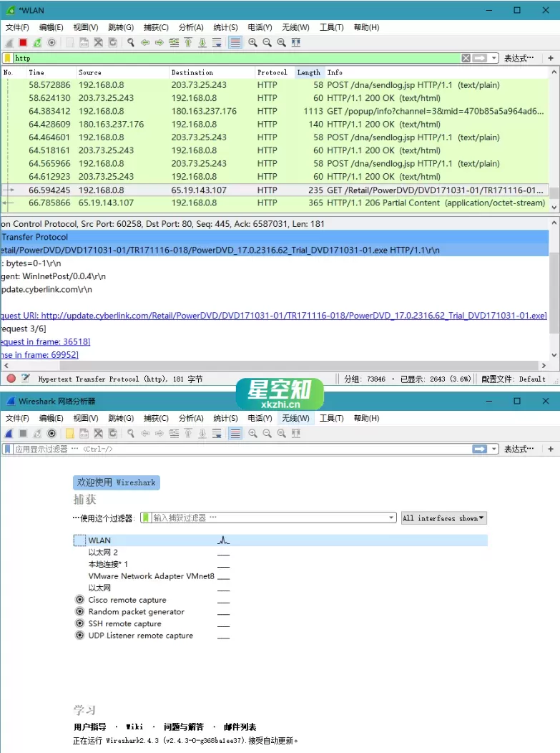Click Random packet generator settings icon

(79, 611)
